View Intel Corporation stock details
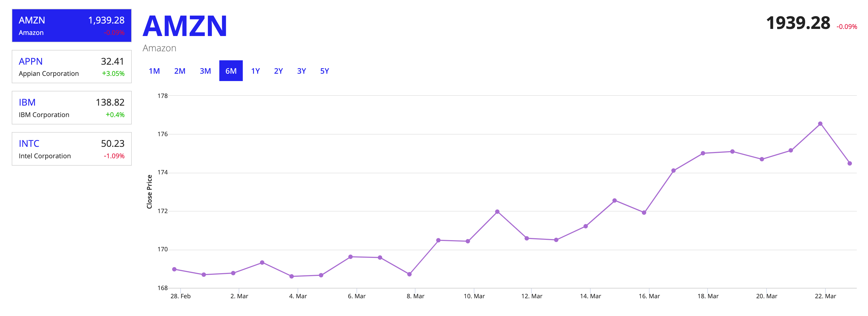Viewport: 868px width, 316px height. [x=71, y=149]
